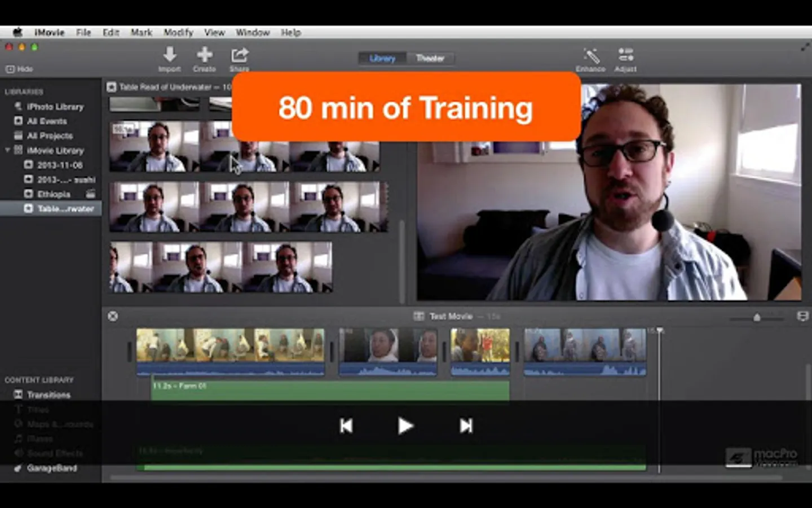
Task: Select the timeline clip of woman in white headscarf
Action: pyautogui.click(x=388, y=352)
